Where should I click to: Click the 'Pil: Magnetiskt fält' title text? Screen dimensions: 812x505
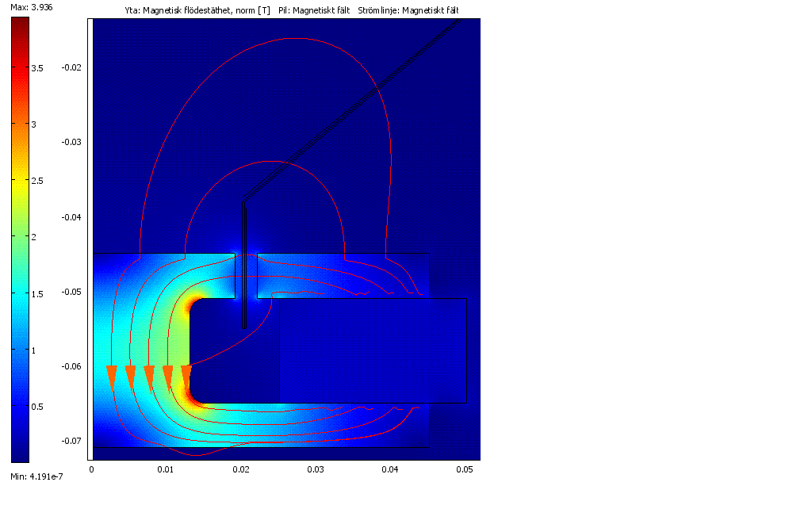pyautogui.click(x=314, y=10)
